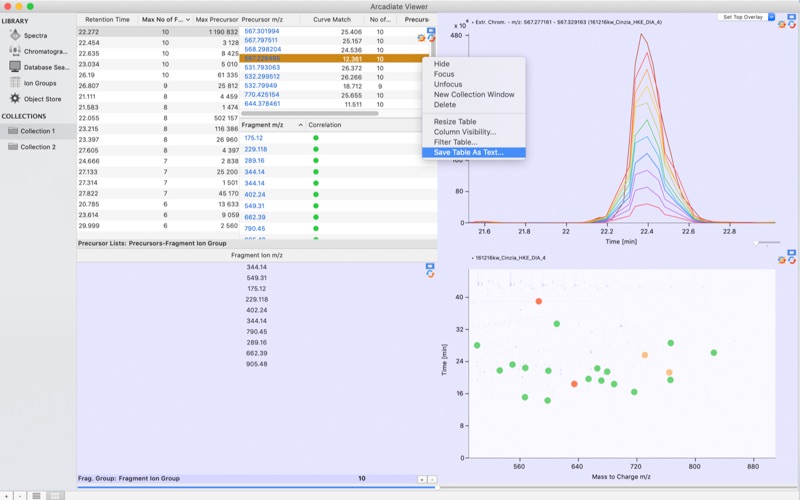Sort by Curve Match column header
800x500 pixels.
332,20
